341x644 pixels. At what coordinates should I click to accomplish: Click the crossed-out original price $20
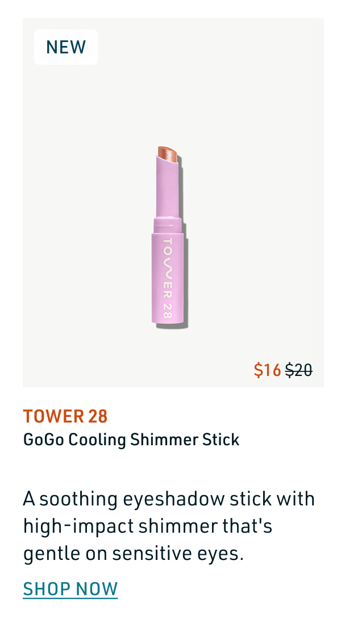click(298, 370)
